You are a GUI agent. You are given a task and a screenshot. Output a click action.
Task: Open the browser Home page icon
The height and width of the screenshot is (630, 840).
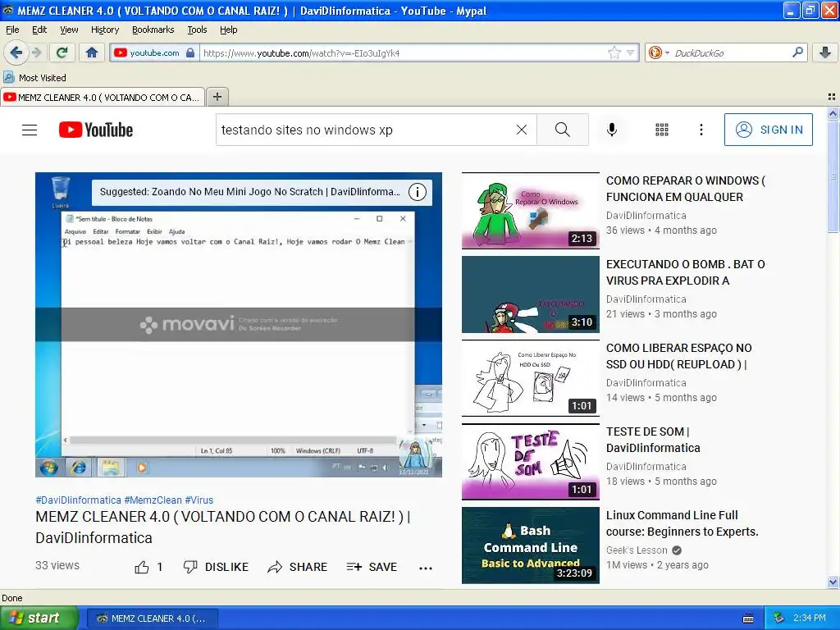tap(92, 52)
